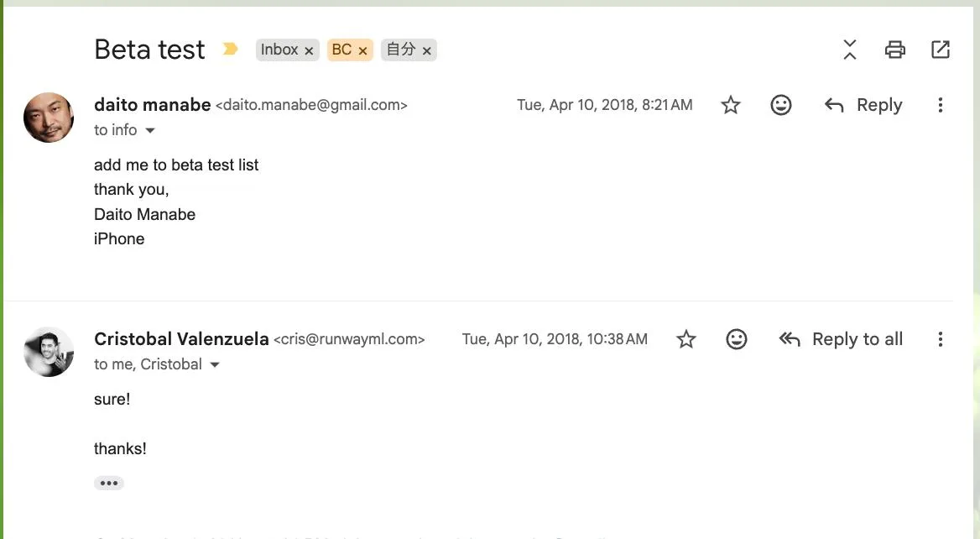This screenshot has width=980, height=539.
Task: Show trimmed content with the three-dot button
Action: click(x=109, y=483)
